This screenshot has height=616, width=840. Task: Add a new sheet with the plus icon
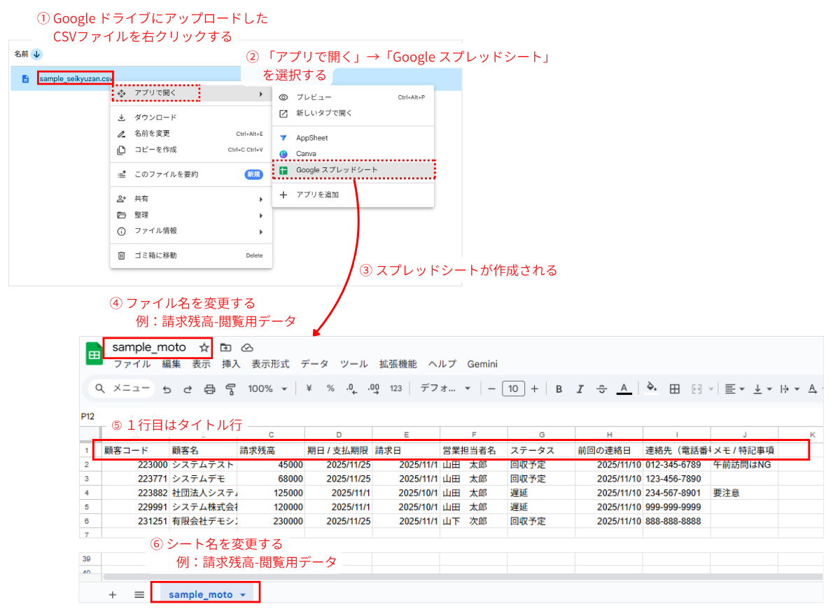pos(112,593)
